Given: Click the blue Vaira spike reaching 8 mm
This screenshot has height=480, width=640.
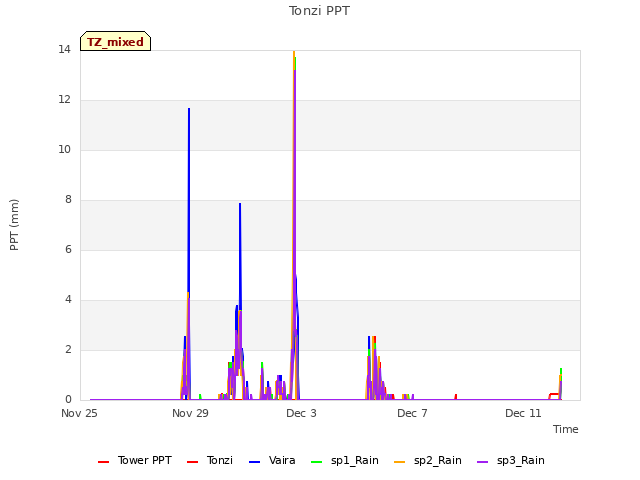Looking at the screenshot, I should pos(240,253).
